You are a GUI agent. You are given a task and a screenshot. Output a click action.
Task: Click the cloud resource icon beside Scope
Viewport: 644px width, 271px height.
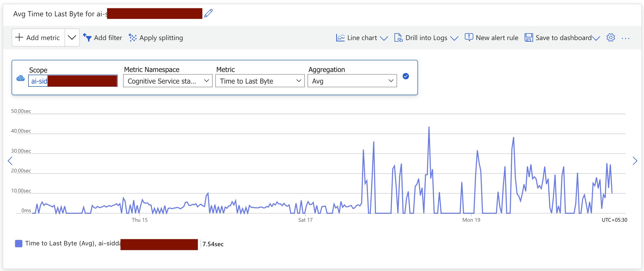(x=21, y=78)
